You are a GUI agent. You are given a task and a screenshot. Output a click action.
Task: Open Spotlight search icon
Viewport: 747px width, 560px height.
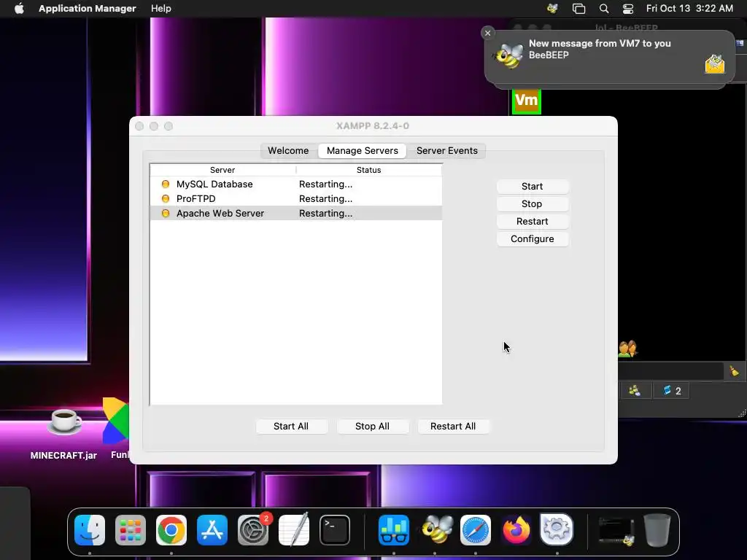pyautogui.click(x=603, y=8)
